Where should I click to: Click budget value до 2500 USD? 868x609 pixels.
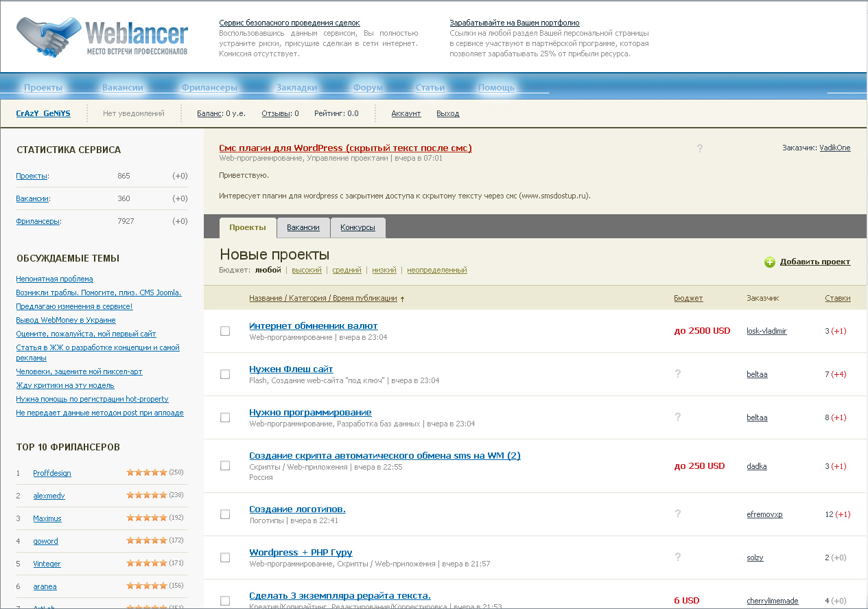pos(702,330)
